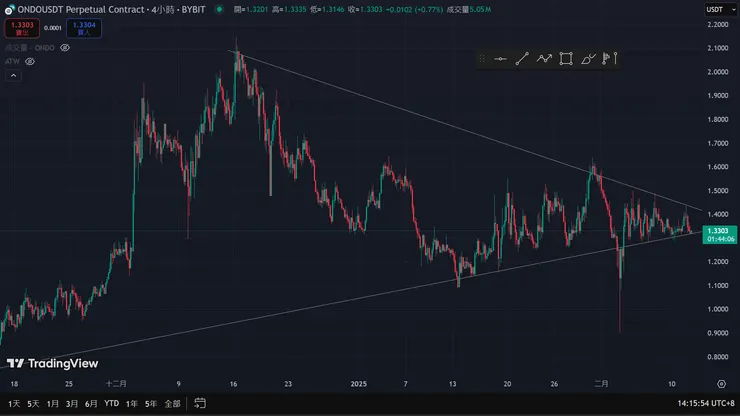Select the trend line drawing tool
Screen dimensions: 740x416
[x=522, y=59]
